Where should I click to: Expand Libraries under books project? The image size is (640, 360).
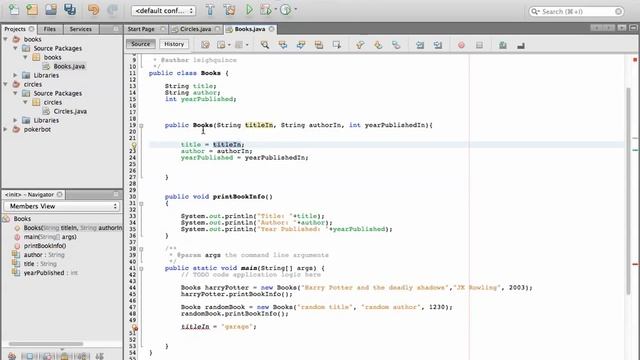pos(16,75)
